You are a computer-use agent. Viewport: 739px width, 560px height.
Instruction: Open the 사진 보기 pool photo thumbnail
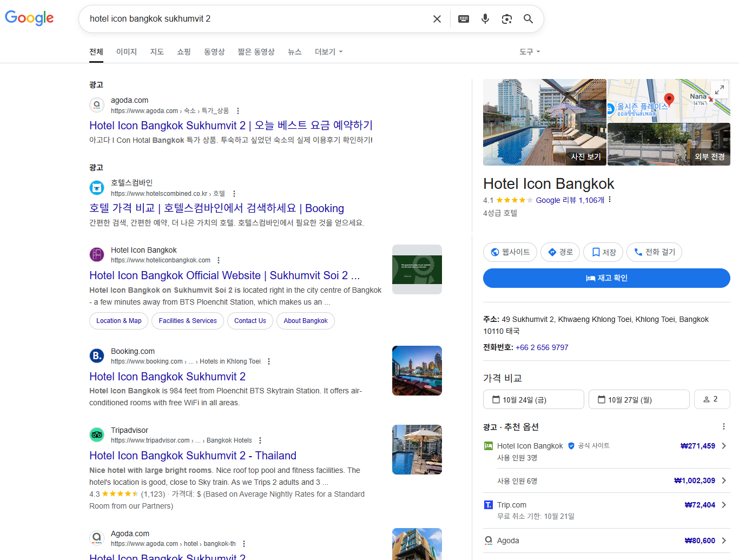544,122
